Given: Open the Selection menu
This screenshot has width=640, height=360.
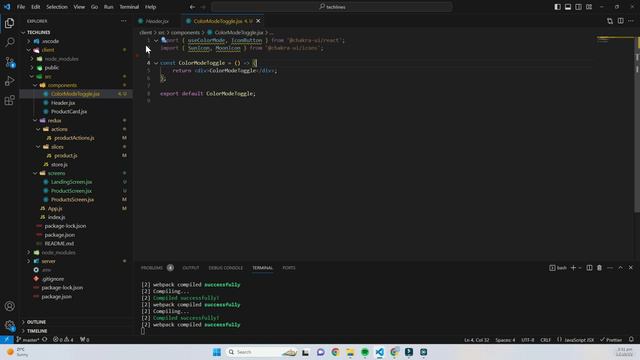Looking at the screenshot, I should click(57, 7).
